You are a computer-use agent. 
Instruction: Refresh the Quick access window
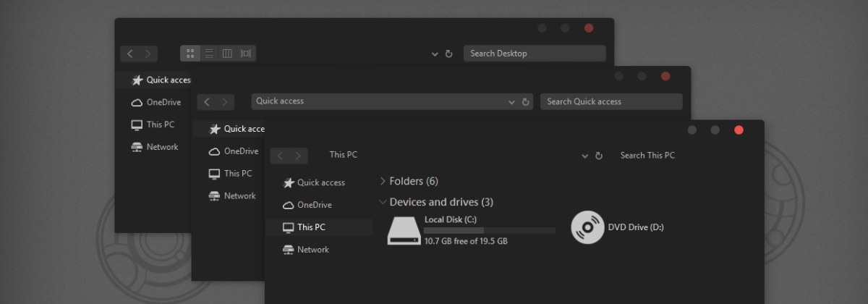[526, 102]
